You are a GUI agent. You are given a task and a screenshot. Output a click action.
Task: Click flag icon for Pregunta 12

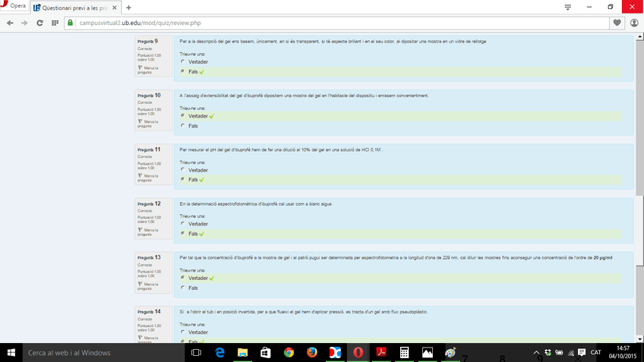[x=140, y=229]
